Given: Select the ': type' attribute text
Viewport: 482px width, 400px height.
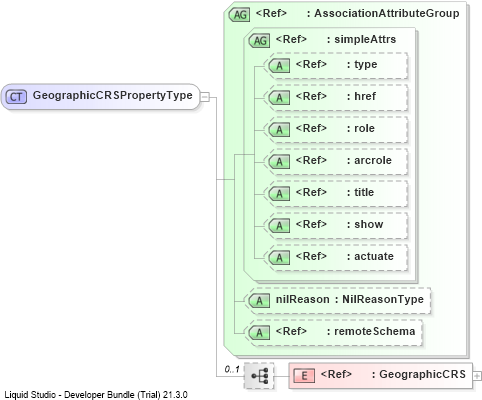Looking at the screenshot, I should (362, 64).
